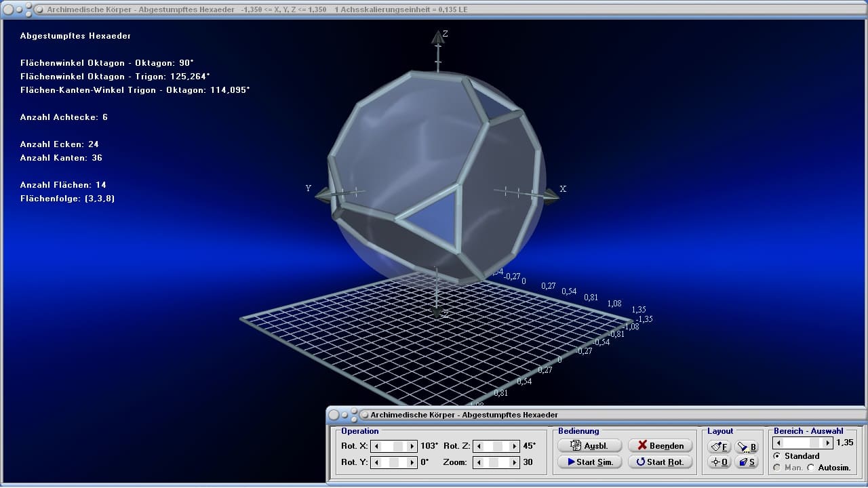Click the Operation group label
The image size is (868, 488).
click(360, 431)
